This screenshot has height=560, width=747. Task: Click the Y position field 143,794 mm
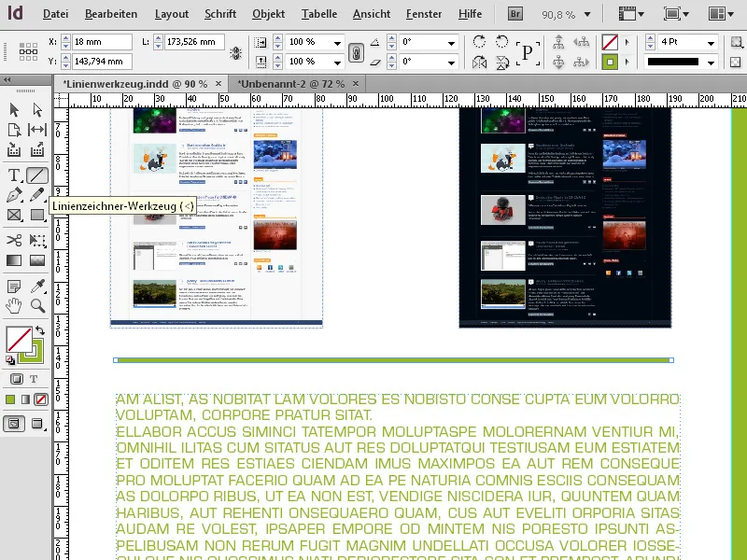click(x=102, y=62)
